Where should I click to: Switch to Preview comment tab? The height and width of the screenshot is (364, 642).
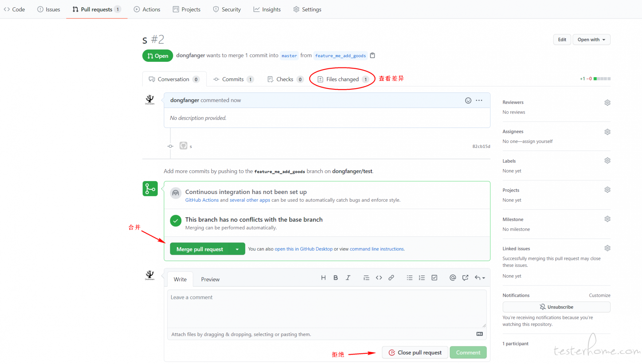(x=210, y=279)
